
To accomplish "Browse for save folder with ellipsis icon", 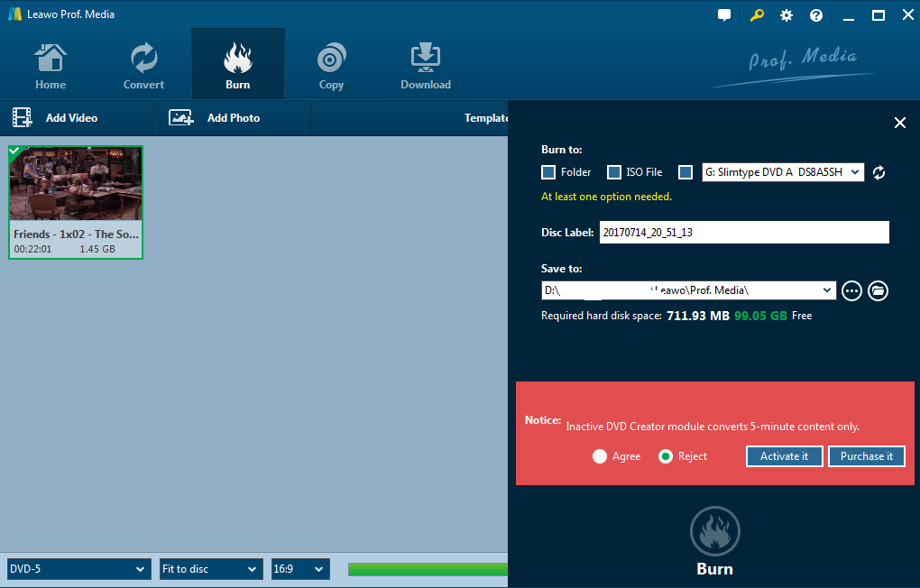I will (851, 290).
